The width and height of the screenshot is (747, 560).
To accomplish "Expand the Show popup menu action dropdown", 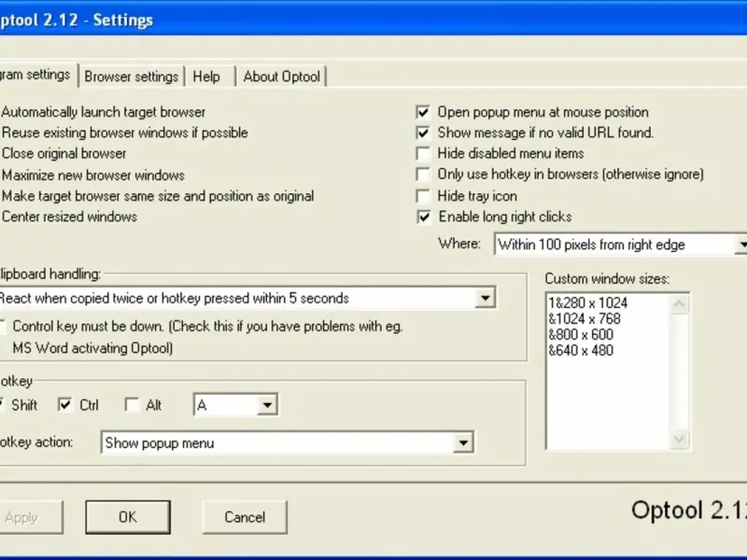I will (462, 442).
